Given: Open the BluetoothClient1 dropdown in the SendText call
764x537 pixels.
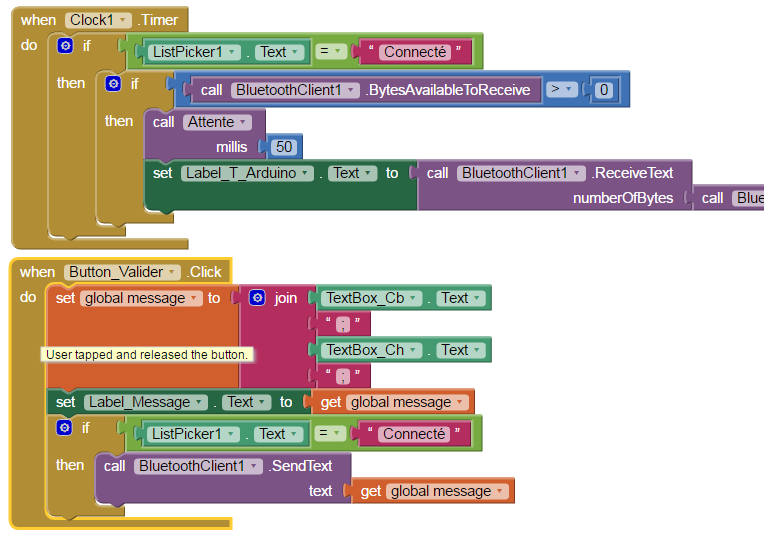Looking at the screenshot, I should click(x=198, y=466).
